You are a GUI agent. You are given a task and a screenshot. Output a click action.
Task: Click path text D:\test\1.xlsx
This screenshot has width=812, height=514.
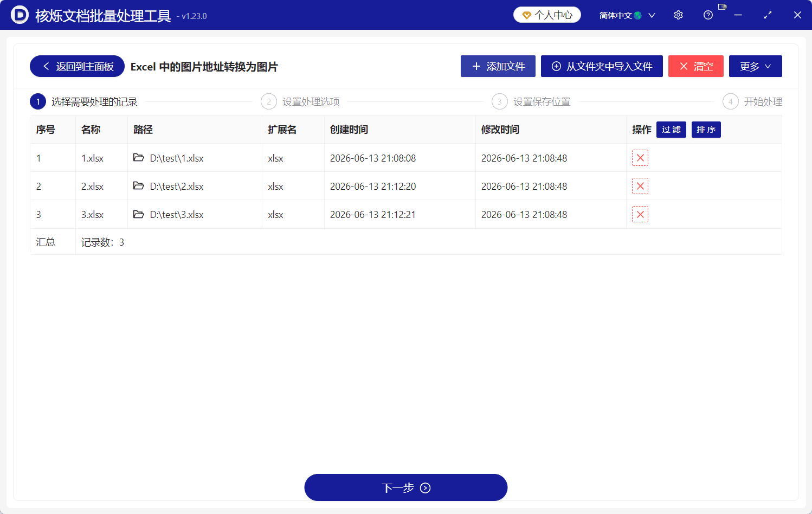tap(177, 158)
